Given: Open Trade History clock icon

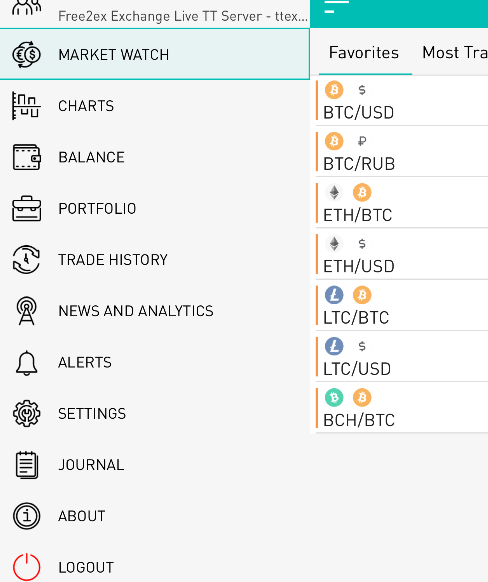Looking at the screenshot, I should click(x=26, y=259).
